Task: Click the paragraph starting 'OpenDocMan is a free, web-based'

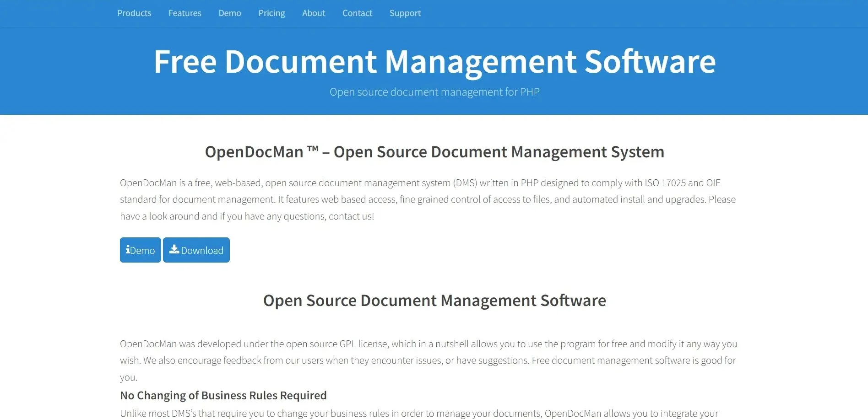Action: [x=428, y=199]
